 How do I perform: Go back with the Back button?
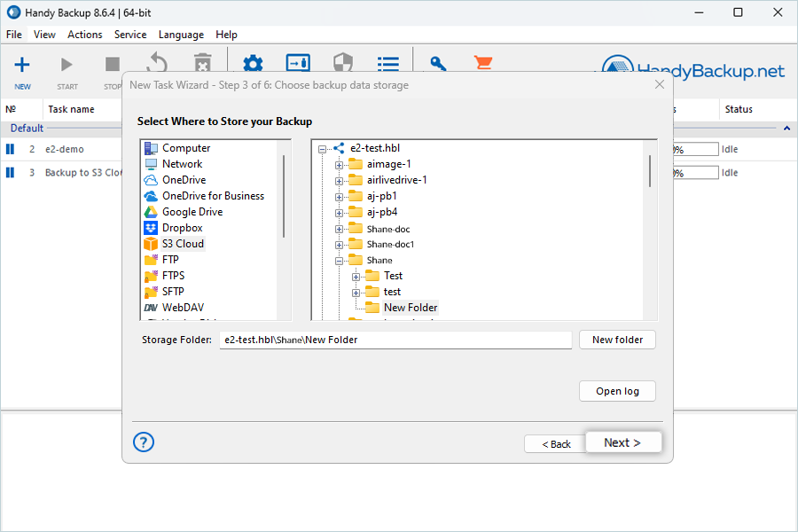tap(556, 444)
